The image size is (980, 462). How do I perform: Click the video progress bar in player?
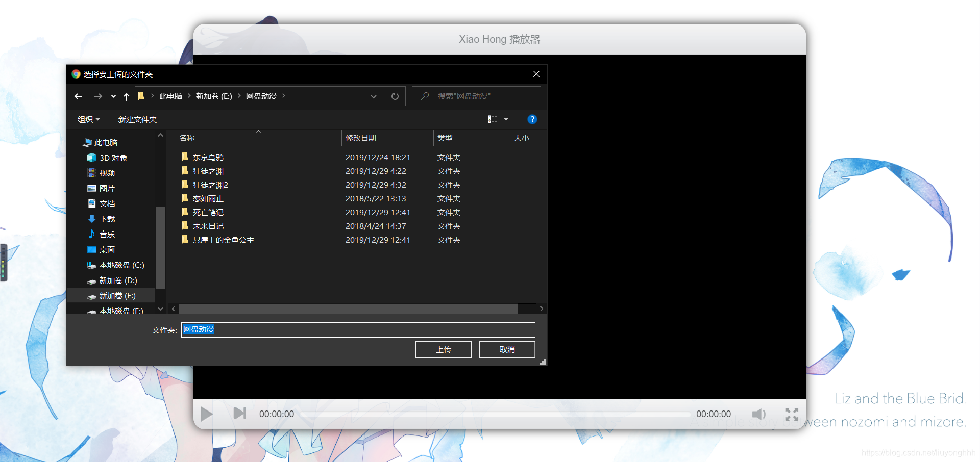[495, 415]
